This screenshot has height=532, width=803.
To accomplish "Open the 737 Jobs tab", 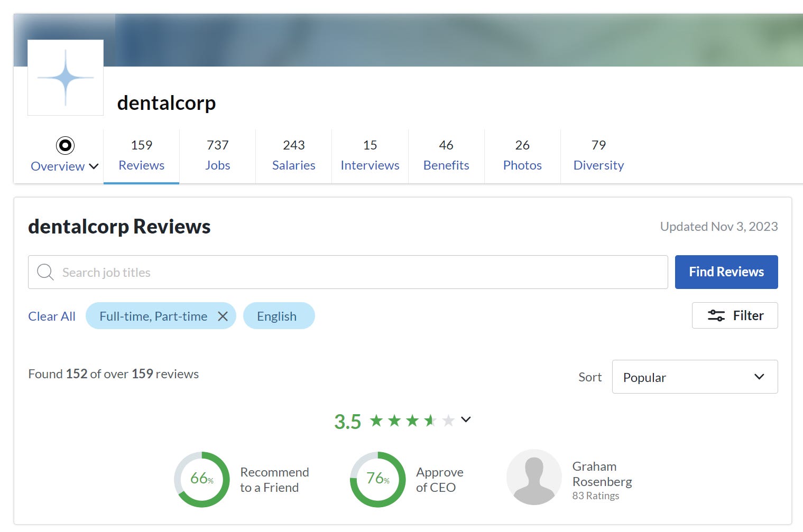I will [218, 155].
